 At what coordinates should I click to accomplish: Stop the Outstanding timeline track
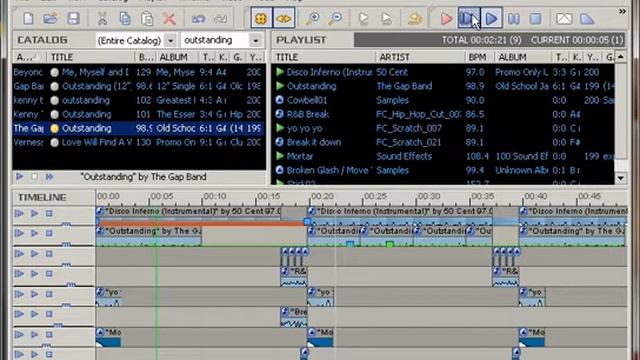49,233
